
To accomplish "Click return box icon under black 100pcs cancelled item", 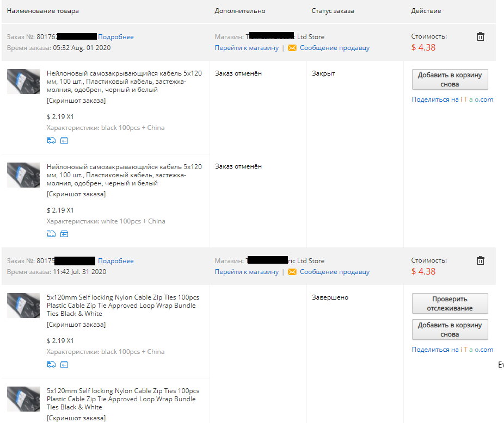I will click(x=64, y=140).
